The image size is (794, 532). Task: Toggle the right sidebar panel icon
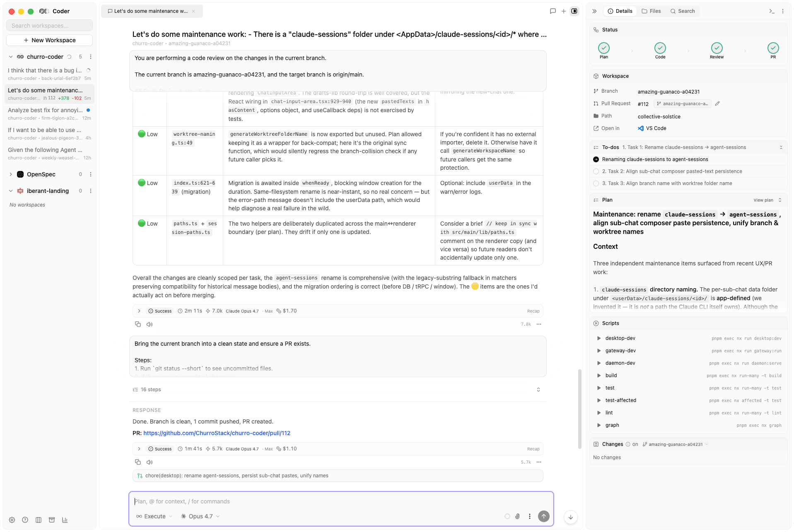point(574,11)
